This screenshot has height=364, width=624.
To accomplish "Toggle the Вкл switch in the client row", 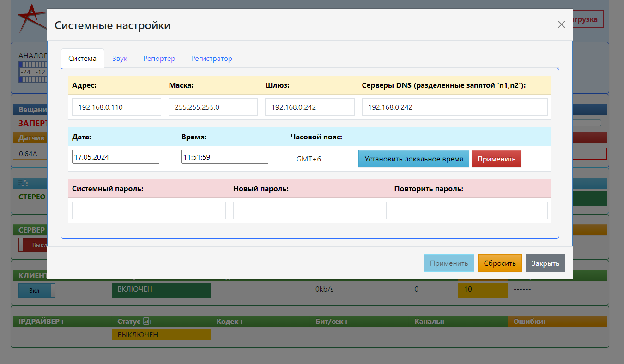I will click(36, 291).
